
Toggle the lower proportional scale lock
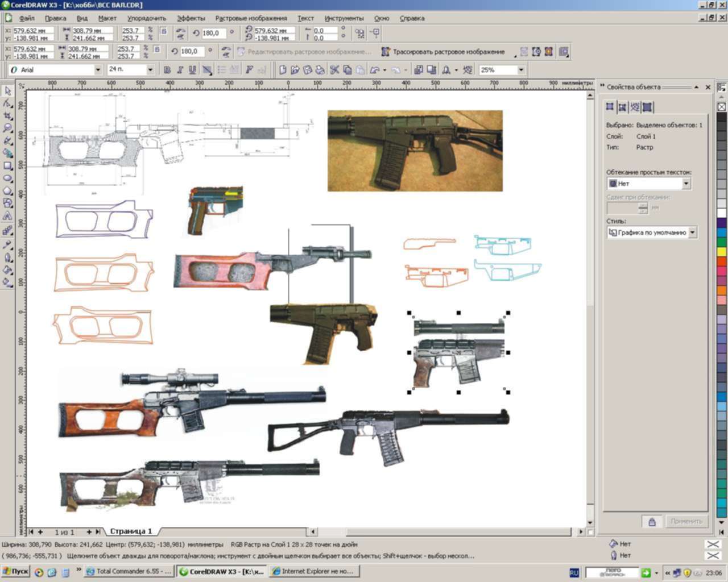[158, 50]
